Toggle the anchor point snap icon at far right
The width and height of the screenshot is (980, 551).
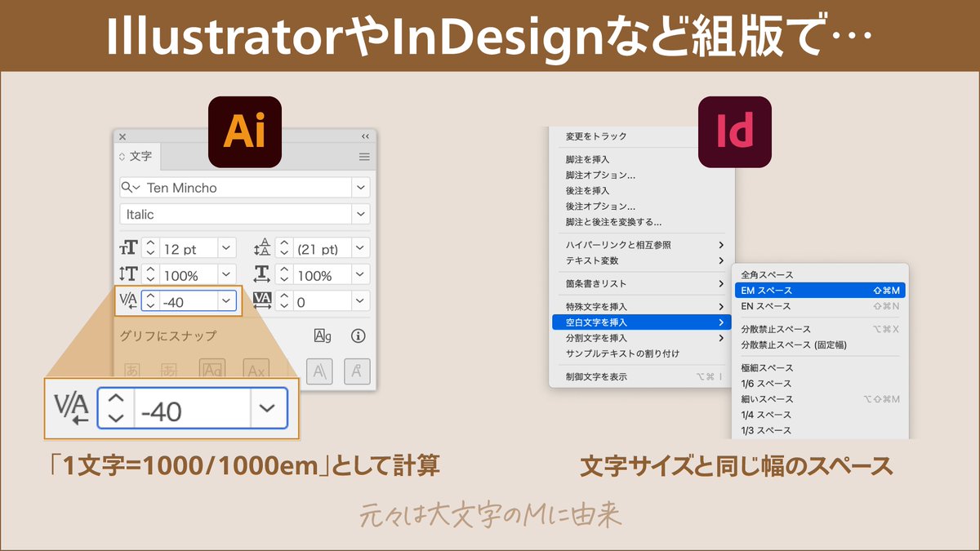tap(357, 371)
